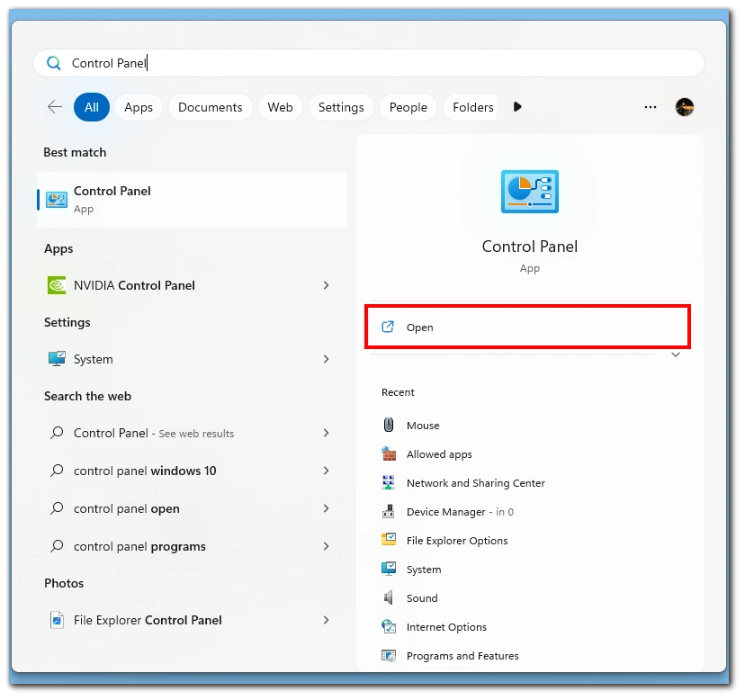Click Open to launch Control Panel
The height and width of the screenshot is (700, 745).
click(527, 327)
